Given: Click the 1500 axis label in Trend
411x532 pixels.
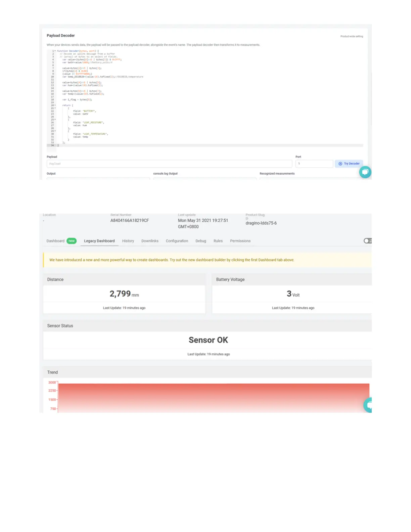Looking at the screenshot, I should point(52,400).
